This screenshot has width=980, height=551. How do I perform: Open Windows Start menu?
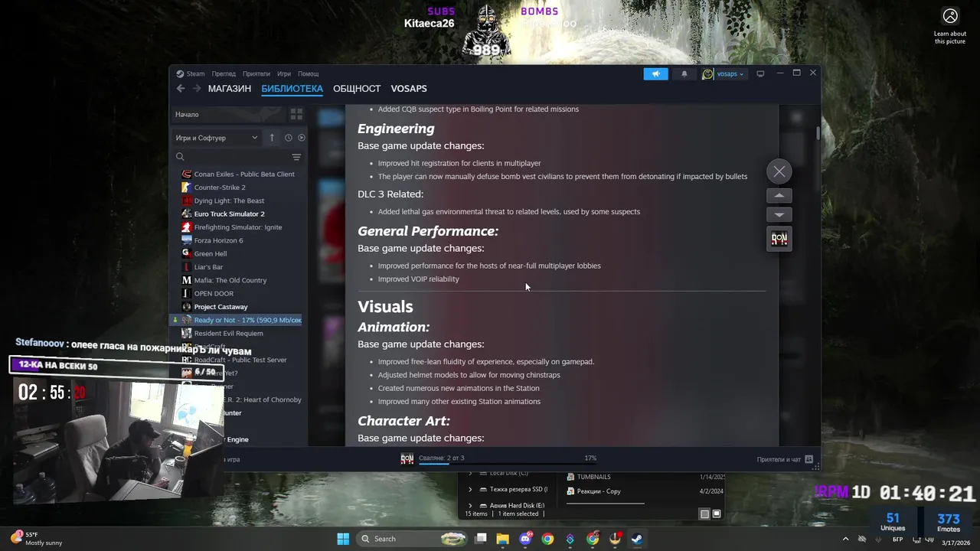pos(343,539)
